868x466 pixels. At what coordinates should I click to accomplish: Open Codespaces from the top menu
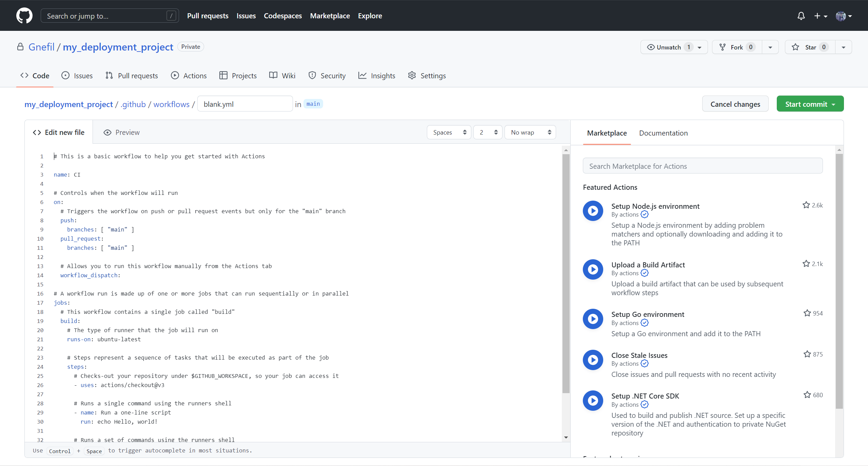tap(282, 16)
